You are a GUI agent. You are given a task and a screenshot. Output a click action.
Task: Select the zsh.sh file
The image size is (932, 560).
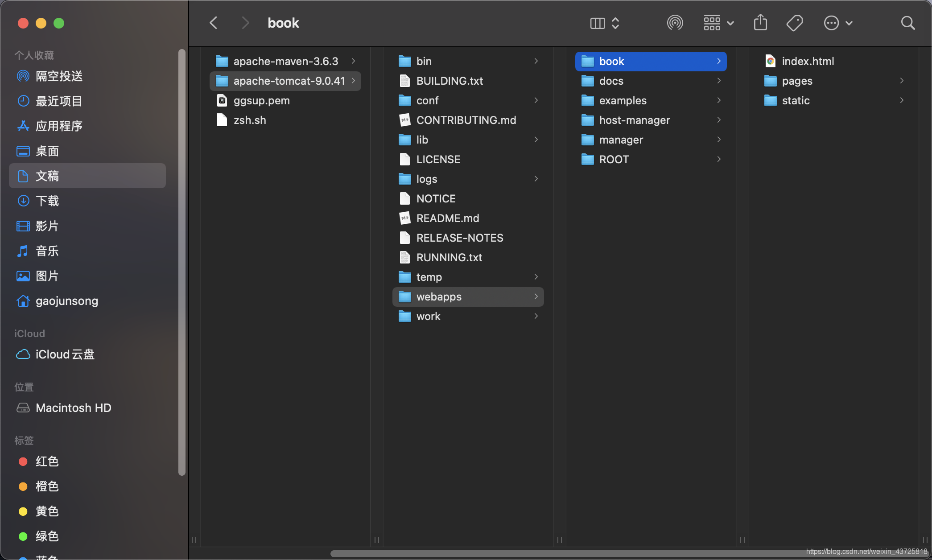click(x=285, y=120)
